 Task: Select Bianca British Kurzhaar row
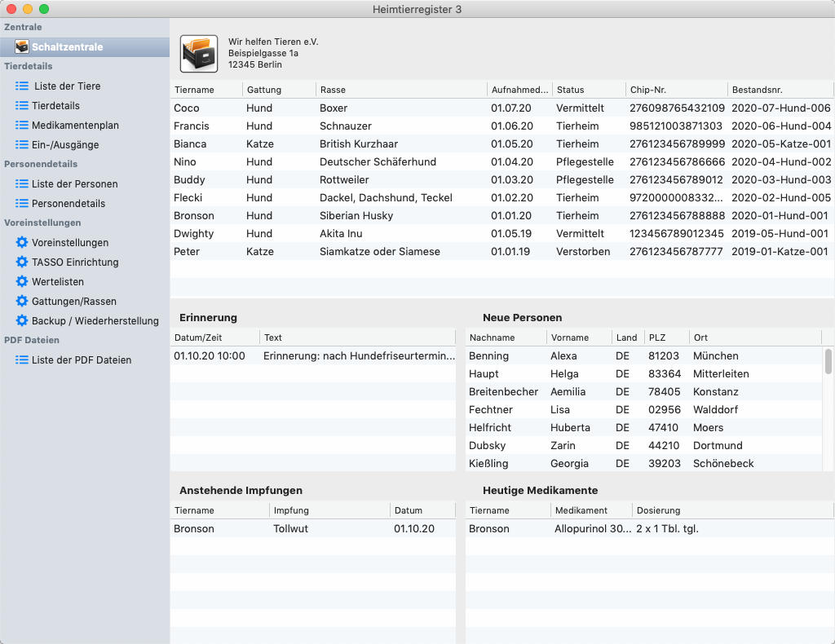pyautogui.click(x=502, y=143)
